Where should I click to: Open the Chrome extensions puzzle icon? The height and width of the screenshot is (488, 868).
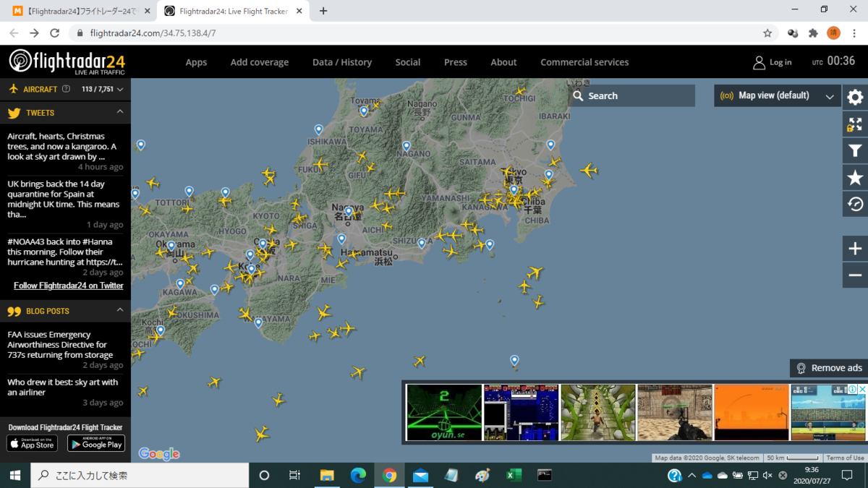pos(813,33)
